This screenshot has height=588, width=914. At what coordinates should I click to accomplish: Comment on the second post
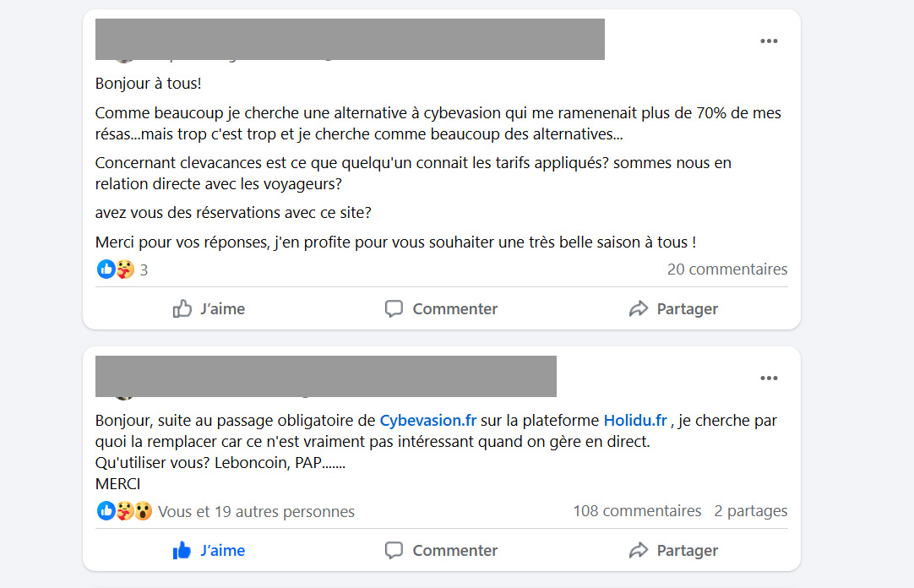coord(441,551)
